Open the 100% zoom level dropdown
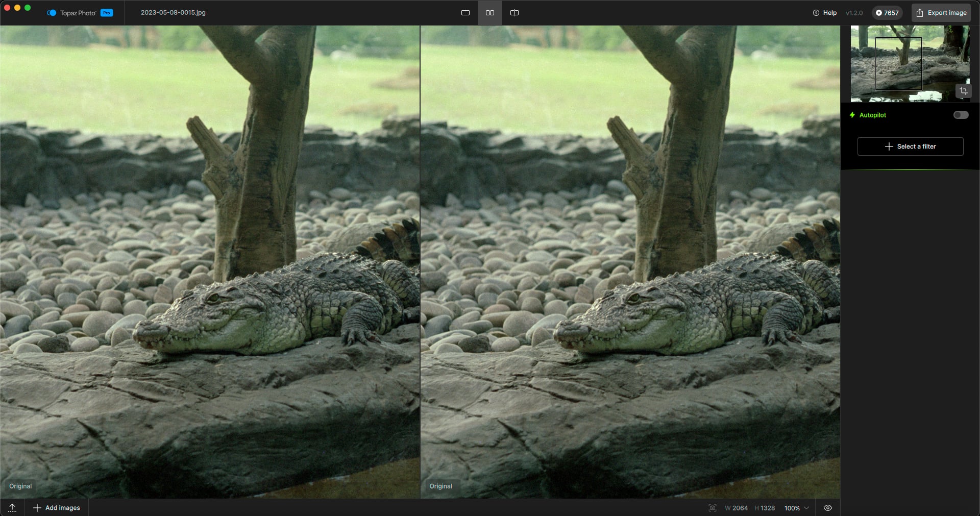Screen dimensions: 980x516 coord(796,508)
